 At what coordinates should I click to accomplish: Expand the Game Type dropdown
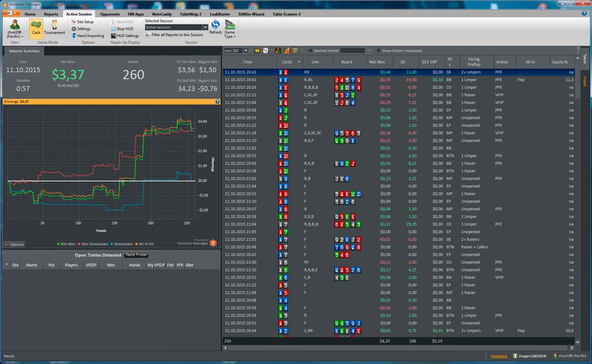tap(230, 29)
